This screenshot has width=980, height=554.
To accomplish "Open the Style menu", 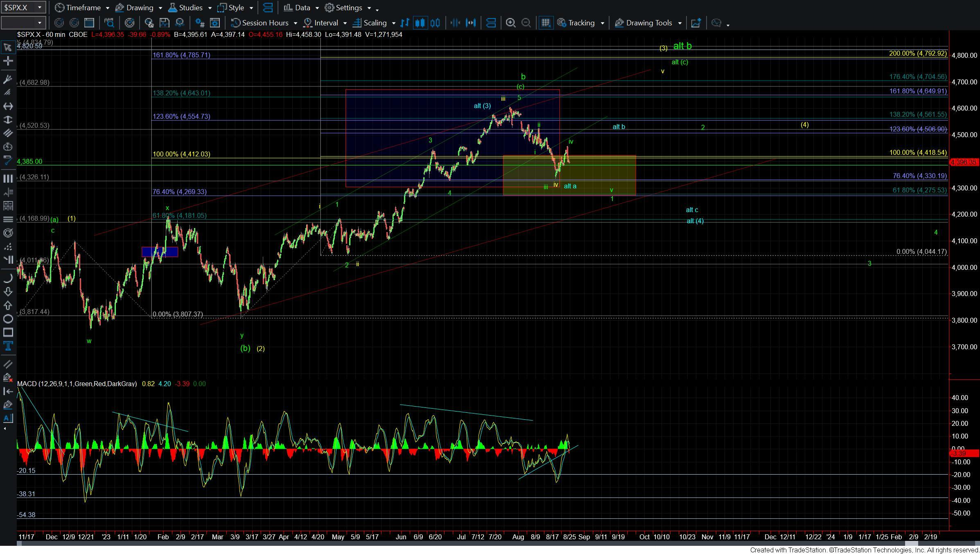I will tap(235, 8).
